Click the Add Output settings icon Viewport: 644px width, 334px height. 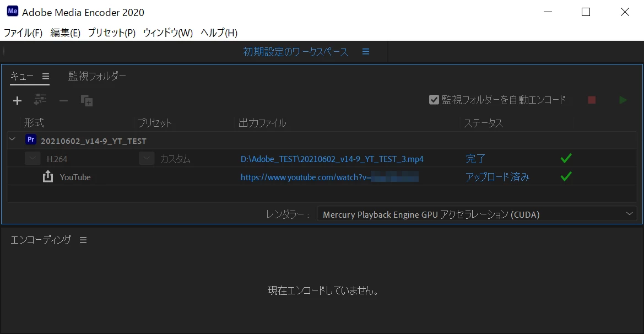point(40,99)
